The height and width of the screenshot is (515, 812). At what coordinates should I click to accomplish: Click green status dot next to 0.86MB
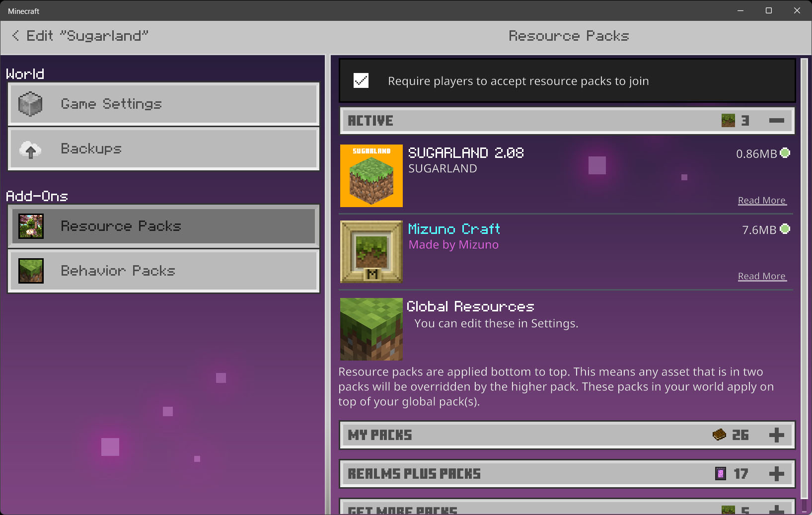785,153
